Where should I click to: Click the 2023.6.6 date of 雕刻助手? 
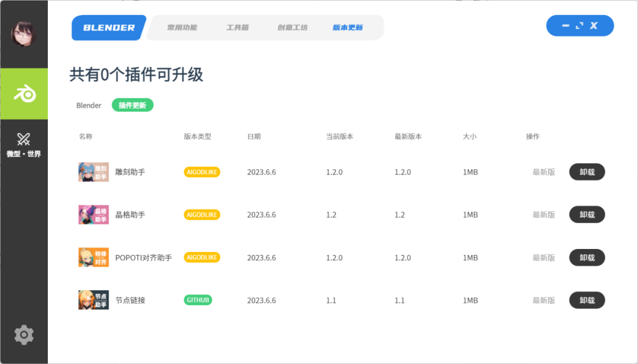(x=262, y=172)
